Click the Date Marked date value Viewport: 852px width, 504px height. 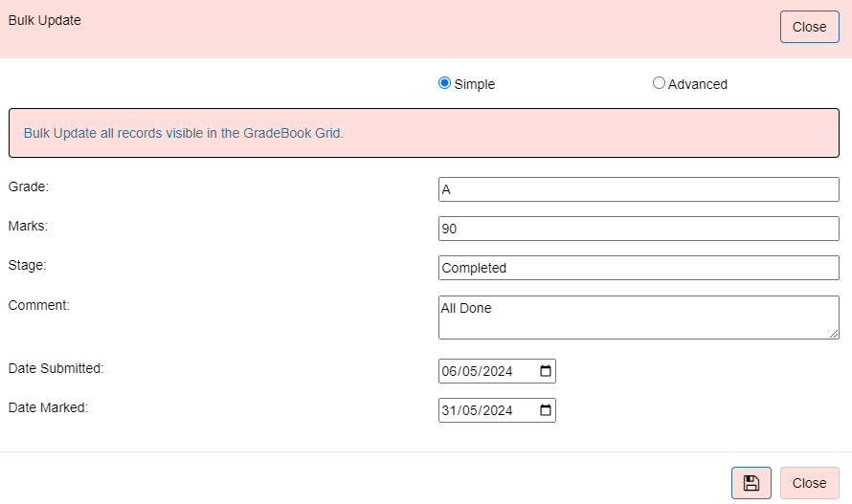coord(477,410)
